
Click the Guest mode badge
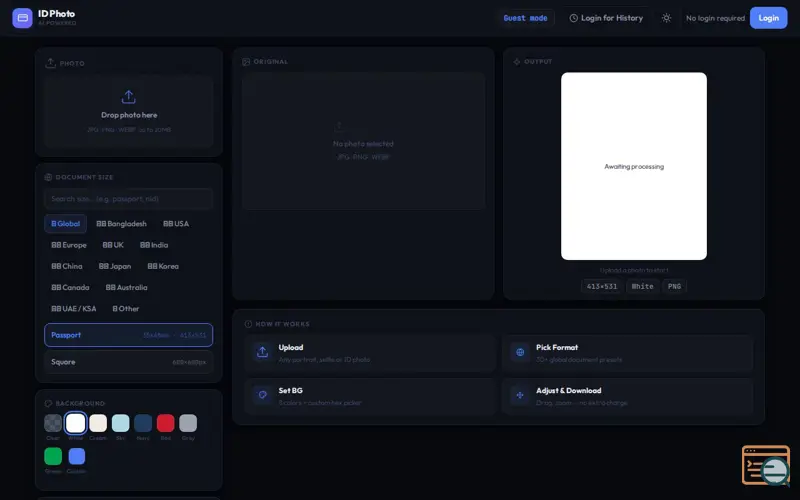coord(525,18)
